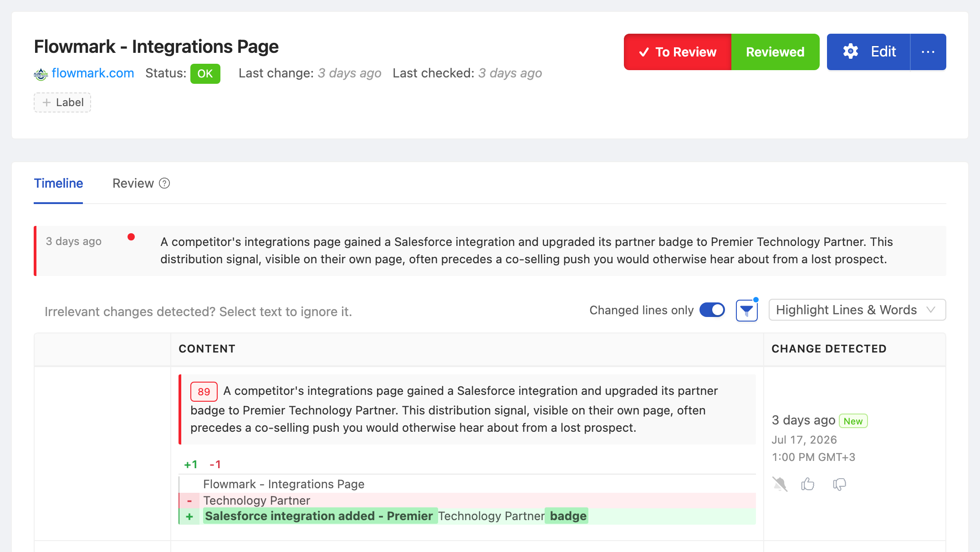Mark the page as To Review
980x552 pixels.
pos(678,52)
